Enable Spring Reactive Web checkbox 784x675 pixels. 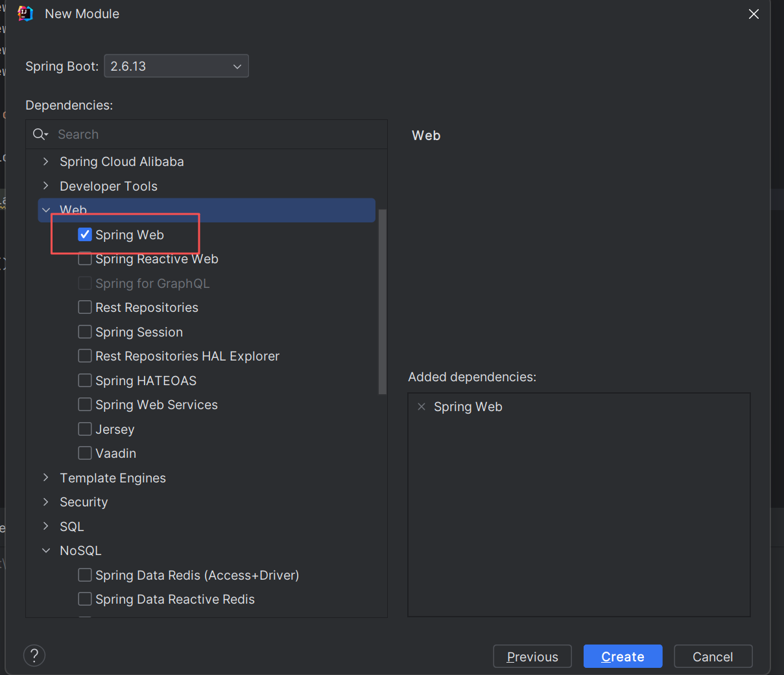tap(85, 259)
